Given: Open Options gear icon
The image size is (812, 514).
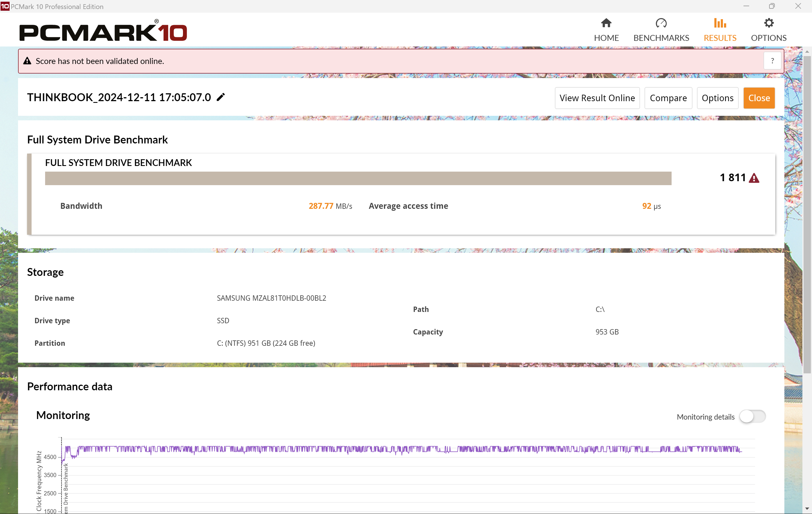Looking at the screenshot, I should click(768, 23).
